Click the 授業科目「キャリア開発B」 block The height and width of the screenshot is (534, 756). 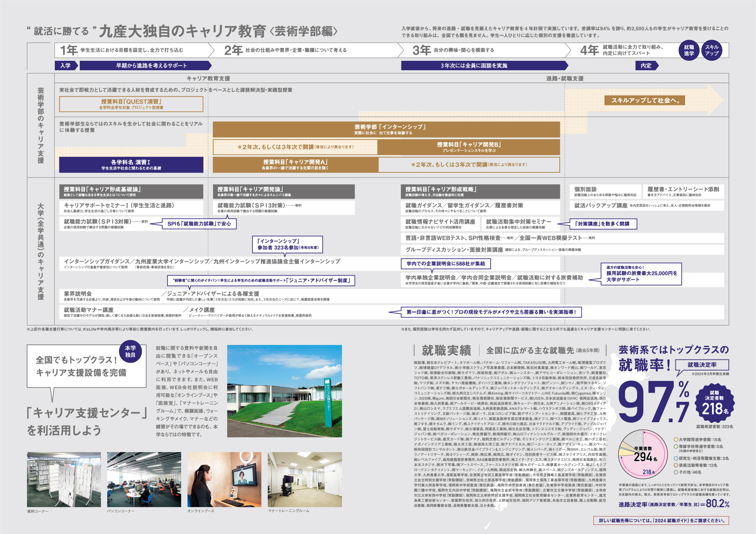tap(469, 147)
